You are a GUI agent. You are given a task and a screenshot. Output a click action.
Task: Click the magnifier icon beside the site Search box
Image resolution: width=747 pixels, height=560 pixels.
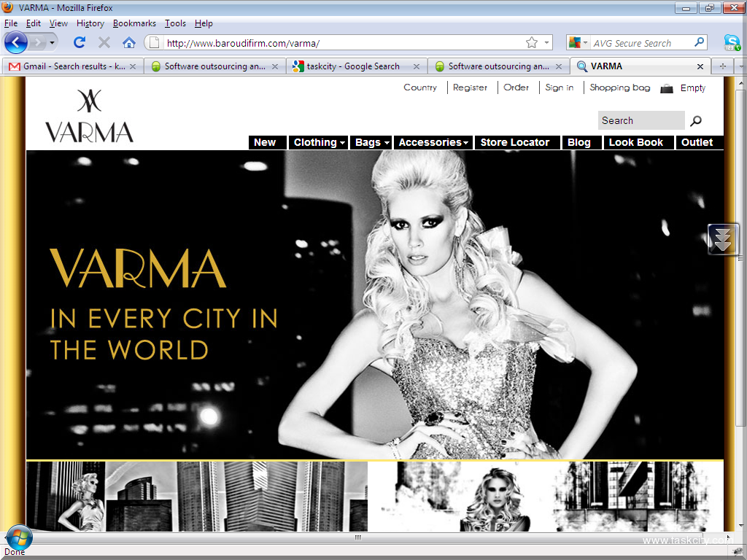click(x=696, y=121)
